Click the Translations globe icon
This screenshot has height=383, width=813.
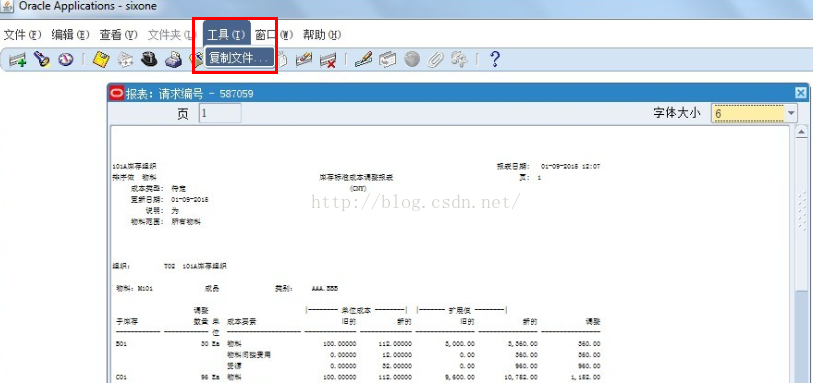(412, 60)
